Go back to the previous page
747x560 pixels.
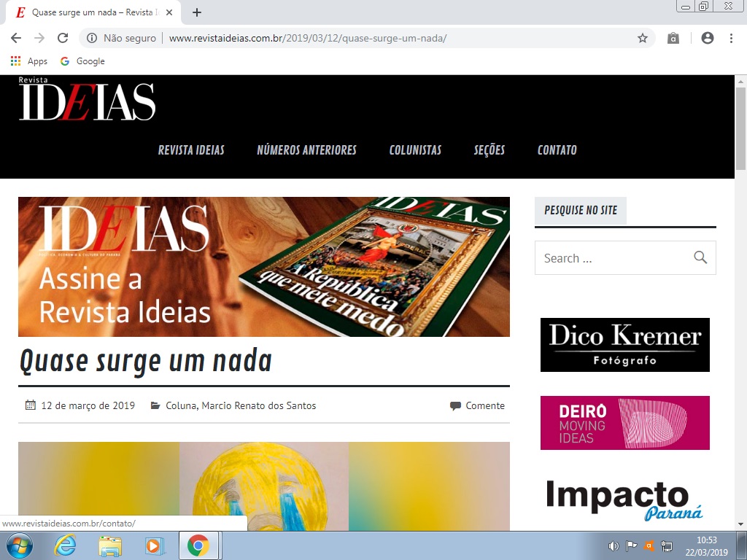16,38
